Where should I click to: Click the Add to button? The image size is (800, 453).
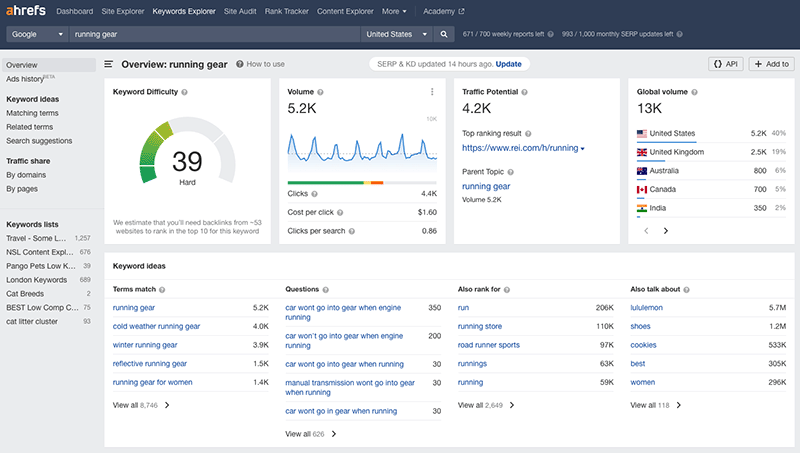click(771, 64)
